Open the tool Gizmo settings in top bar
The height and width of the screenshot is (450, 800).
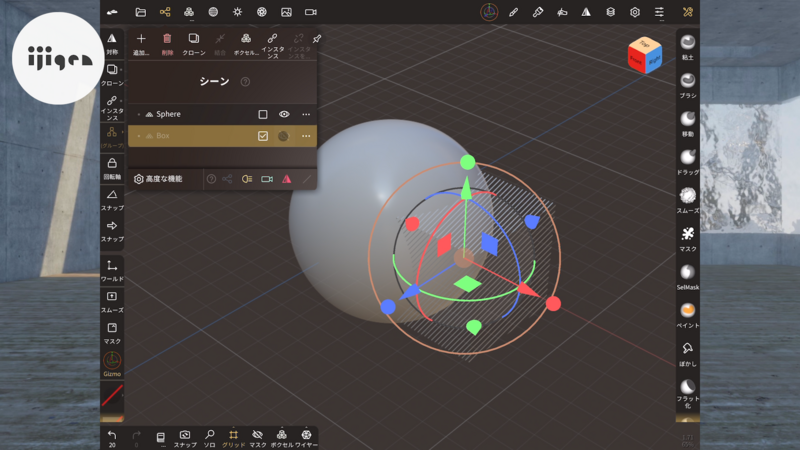(x=489, y=12)
